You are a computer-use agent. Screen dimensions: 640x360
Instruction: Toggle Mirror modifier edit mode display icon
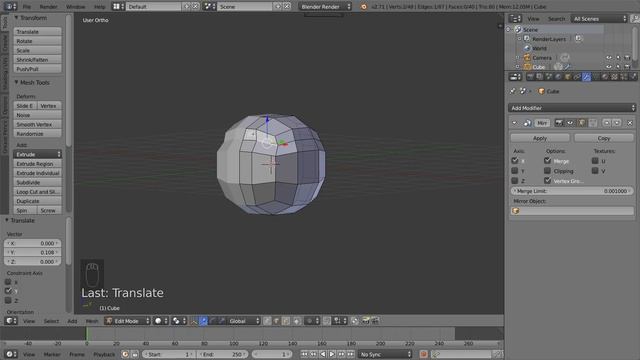click(582, 123)
